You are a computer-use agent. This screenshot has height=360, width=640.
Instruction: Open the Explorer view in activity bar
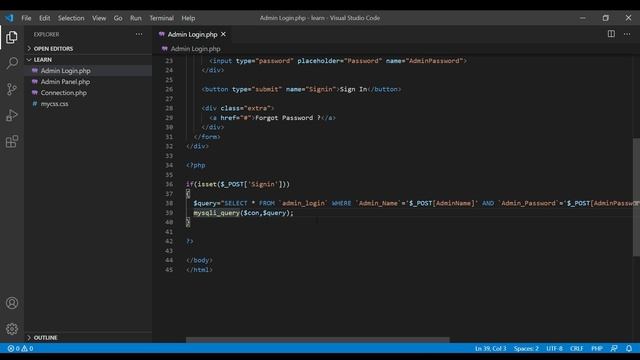(12, 38)
